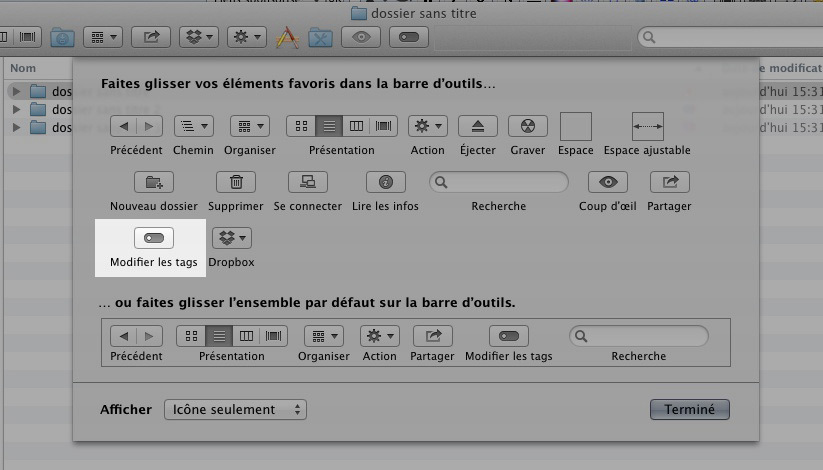Click the tags button in the Finder toolbar
This screenshot has width=823, height=470.
(x=409, y=37)
